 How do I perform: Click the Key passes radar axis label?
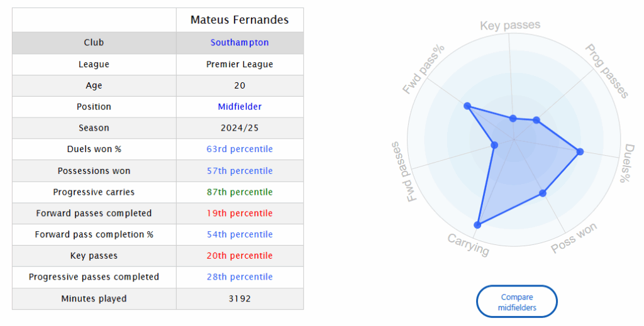pos(510,25)
